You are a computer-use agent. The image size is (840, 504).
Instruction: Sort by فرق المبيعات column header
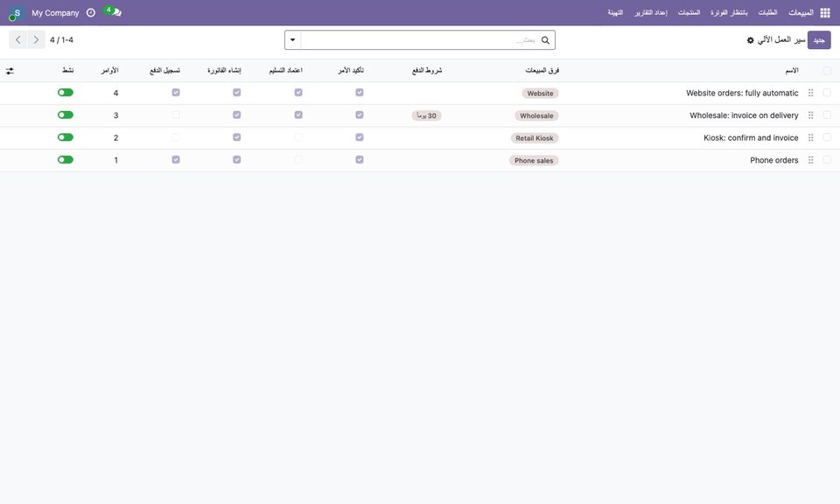[x=542, y=71]
